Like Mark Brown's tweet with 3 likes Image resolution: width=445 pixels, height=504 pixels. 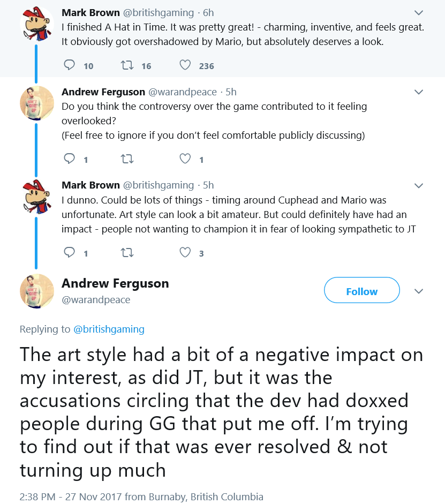185,253
